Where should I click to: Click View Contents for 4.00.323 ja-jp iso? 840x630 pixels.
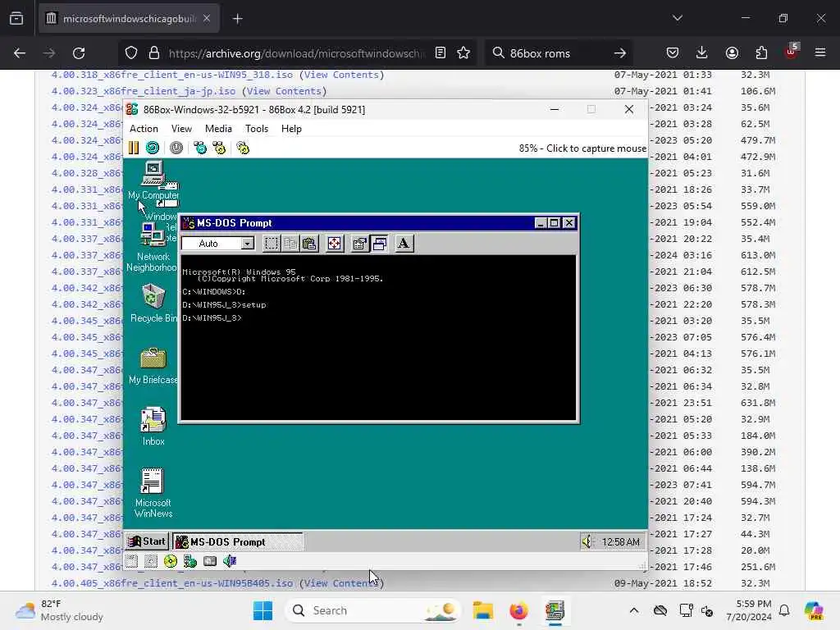[284, 91]
